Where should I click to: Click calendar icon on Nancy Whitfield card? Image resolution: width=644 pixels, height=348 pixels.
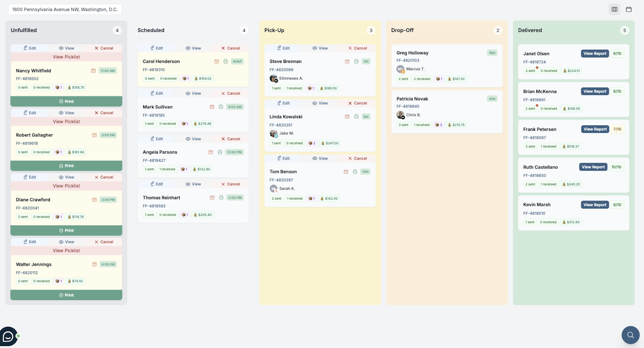pyautogui.click(x=93, y=71)
